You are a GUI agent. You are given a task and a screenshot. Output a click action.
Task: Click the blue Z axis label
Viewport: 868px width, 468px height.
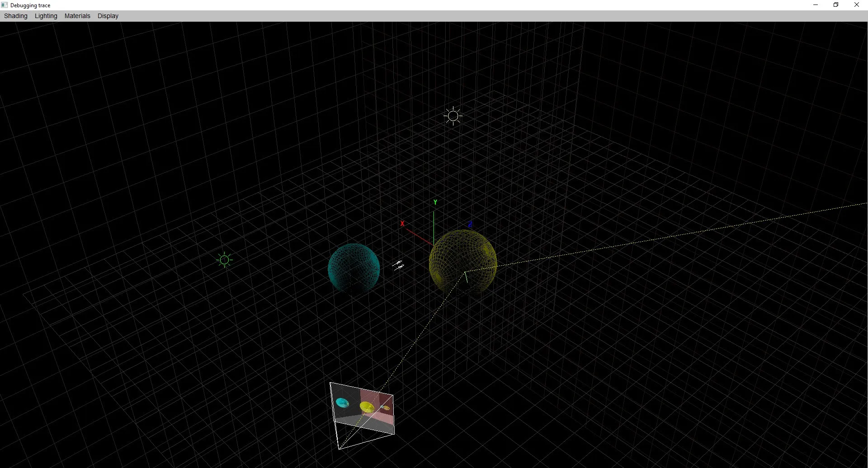click(x=470, y=224)
